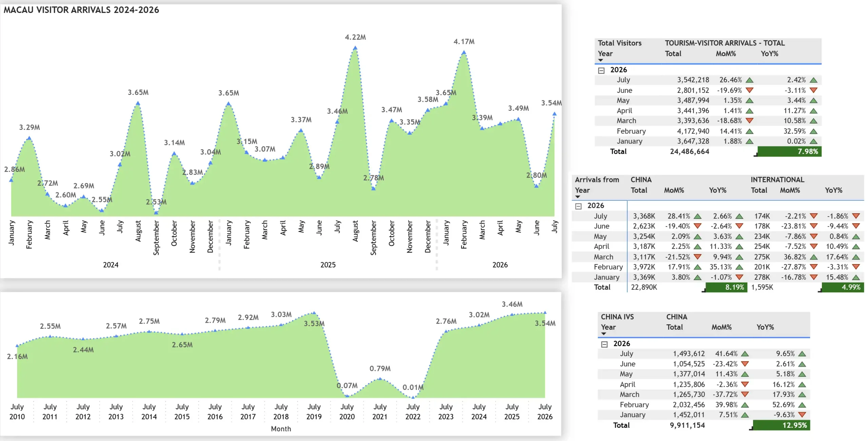The width and height of the screenshot is (868, 441).
Task: Click the red down arrow beside -3.11% June YoY
Action: [813, 90]
